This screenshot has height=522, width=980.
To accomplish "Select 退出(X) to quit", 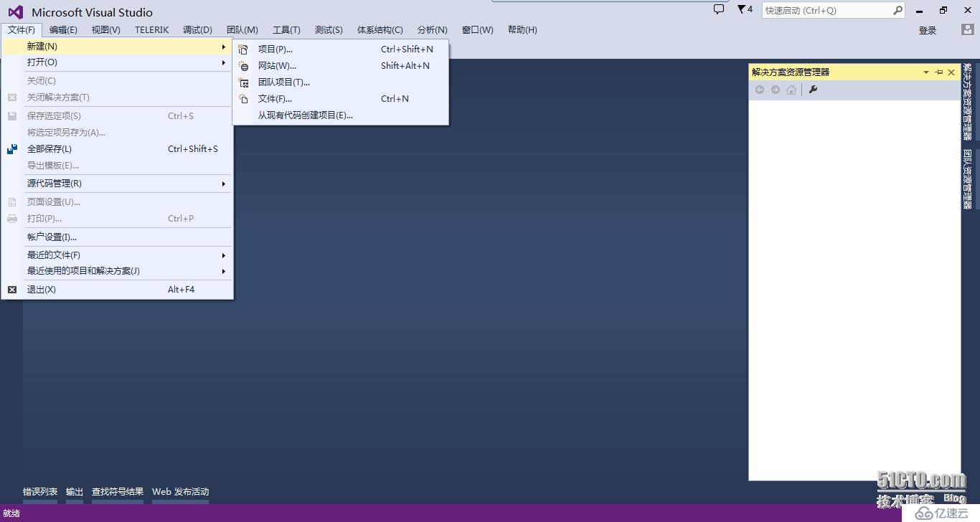I will (117, 290).
